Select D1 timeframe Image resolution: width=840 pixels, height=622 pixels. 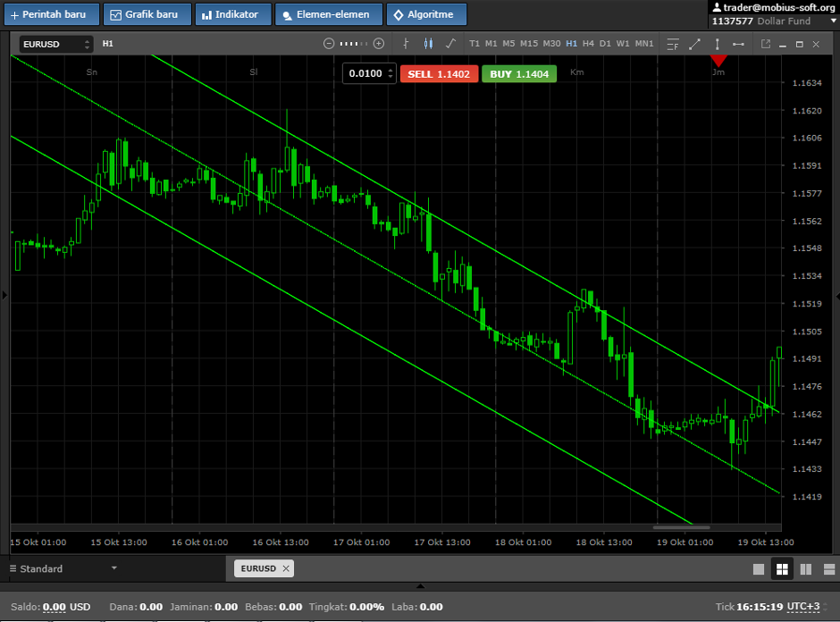coord(605,44)
